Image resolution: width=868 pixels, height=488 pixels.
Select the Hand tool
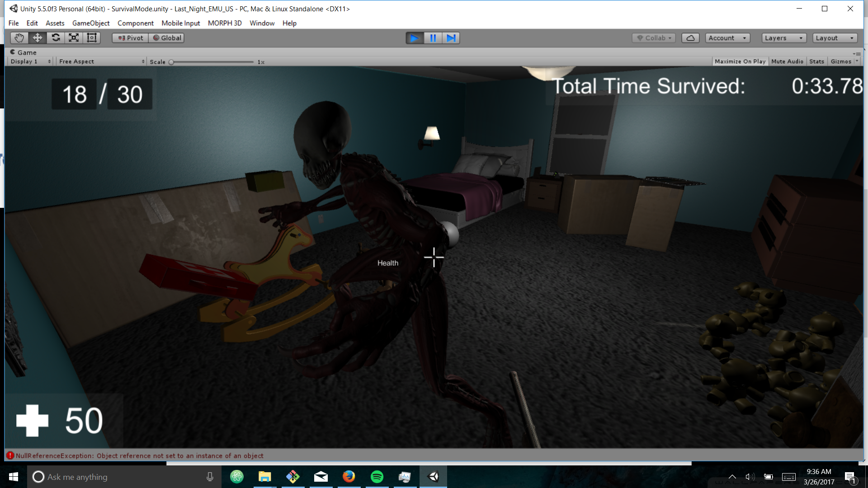click(x=19, y=38)
